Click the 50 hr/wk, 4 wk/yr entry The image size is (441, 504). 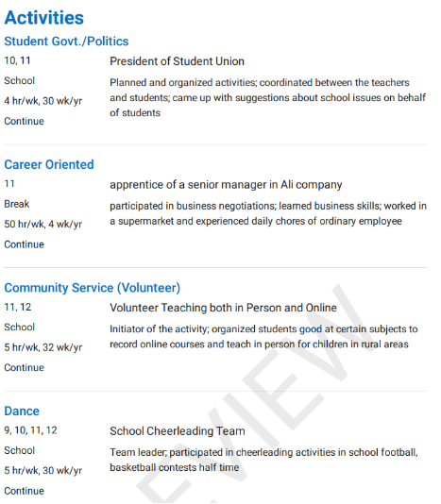[43, 224]
